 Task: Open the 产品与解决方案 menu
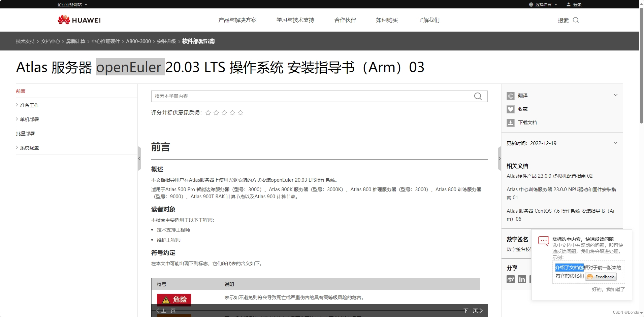pyautogui.click(x=237, y=20)
